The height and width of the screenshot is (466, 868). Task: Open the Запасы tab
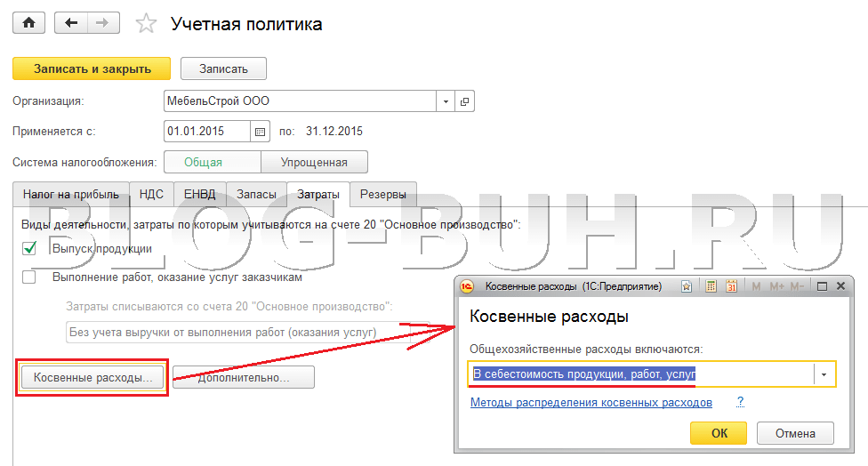tap(256, 194)
